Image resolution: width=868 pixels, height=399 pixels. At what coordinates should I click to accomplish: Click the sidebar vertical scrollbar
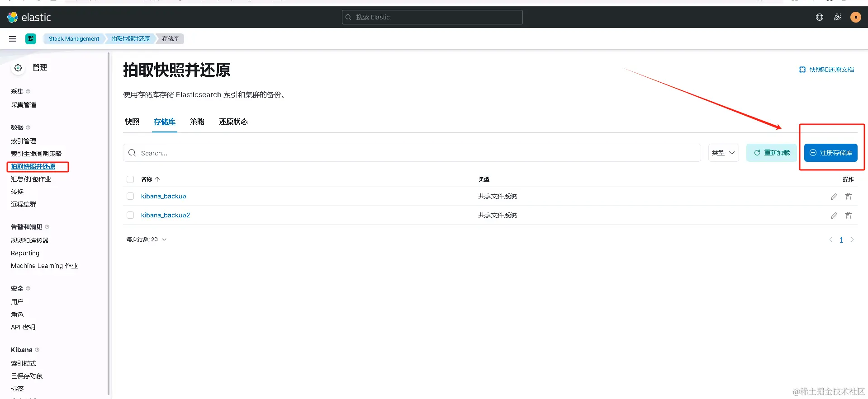pos(109,224)
